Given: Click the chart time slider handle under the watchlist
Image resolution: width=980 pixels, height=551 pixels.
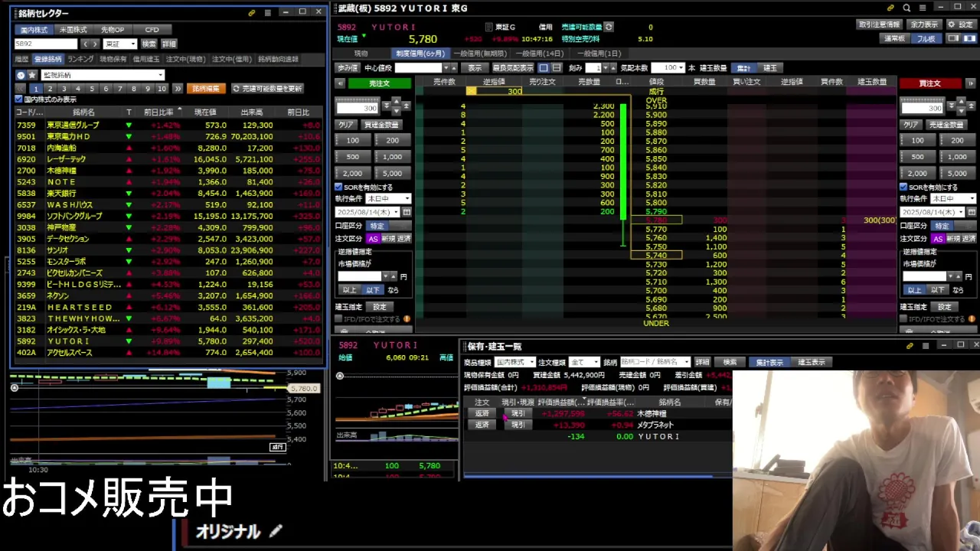Looking at the screenshot, I should pos(14,388).
